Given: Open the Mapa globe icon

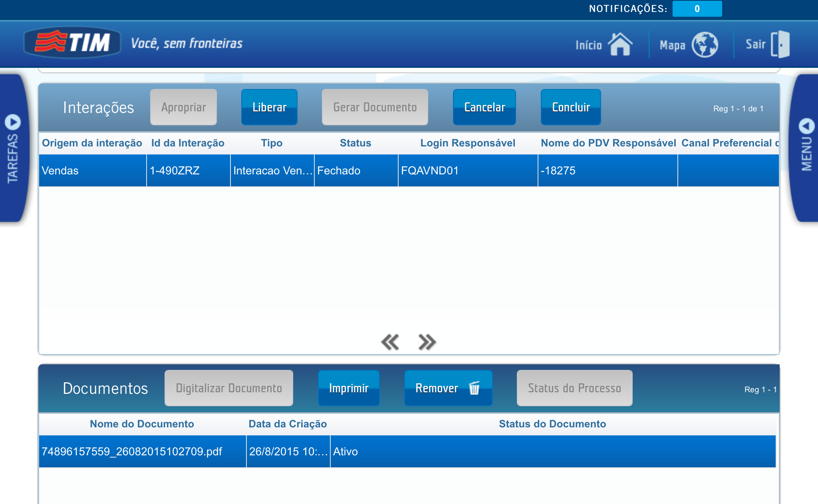Looking at the screenshot, I should (x=705, y=44).
